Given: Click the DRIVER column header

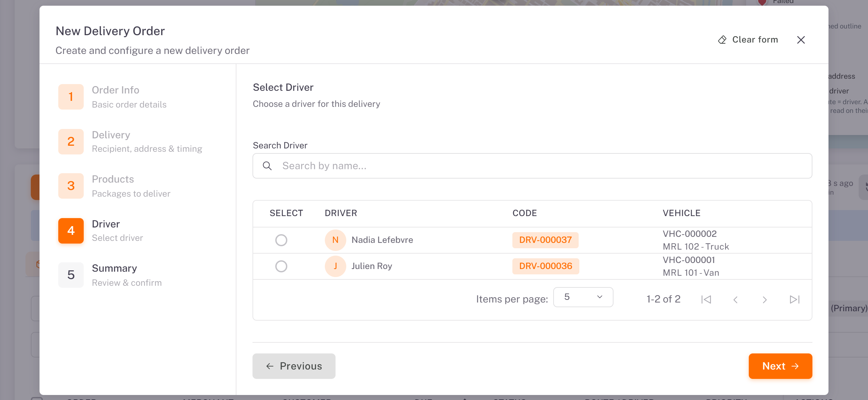Looking at the screenshot, I should [341, 213].
